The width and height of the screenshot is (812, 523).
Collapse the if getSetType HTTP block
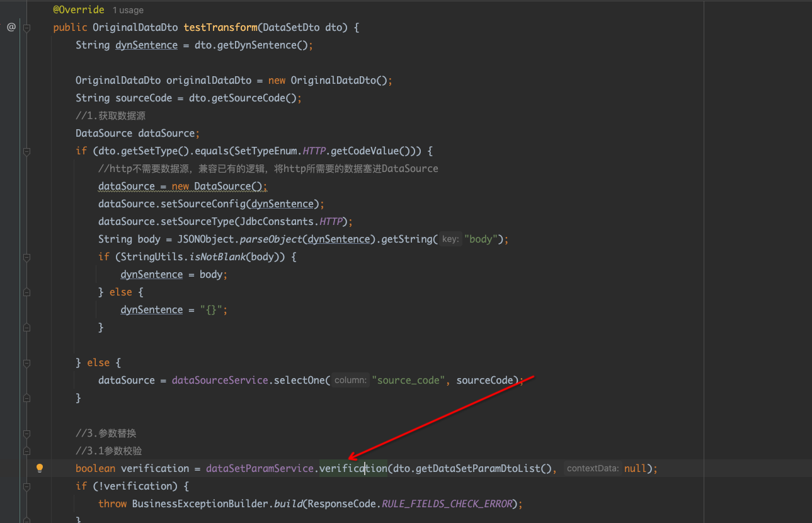[26, 151]
